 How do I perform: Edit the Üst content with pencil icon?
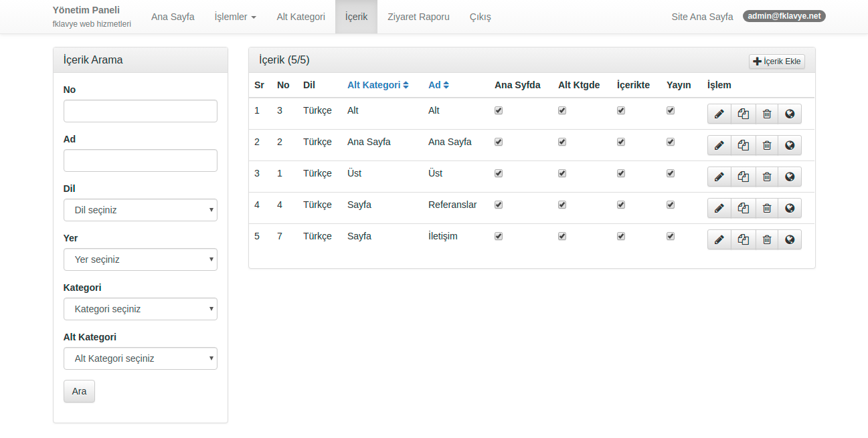tap(719, 177)
